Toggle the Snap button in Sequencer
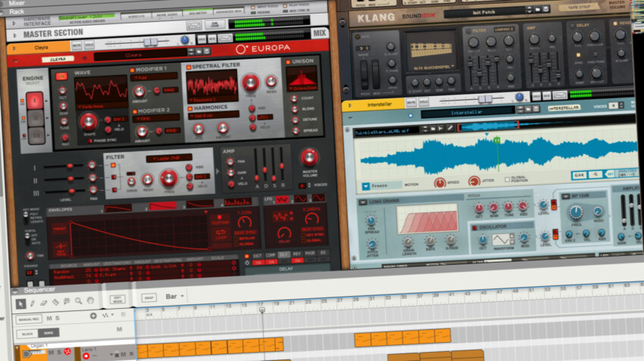Screen dimensions: 644x361 [148, 298]
